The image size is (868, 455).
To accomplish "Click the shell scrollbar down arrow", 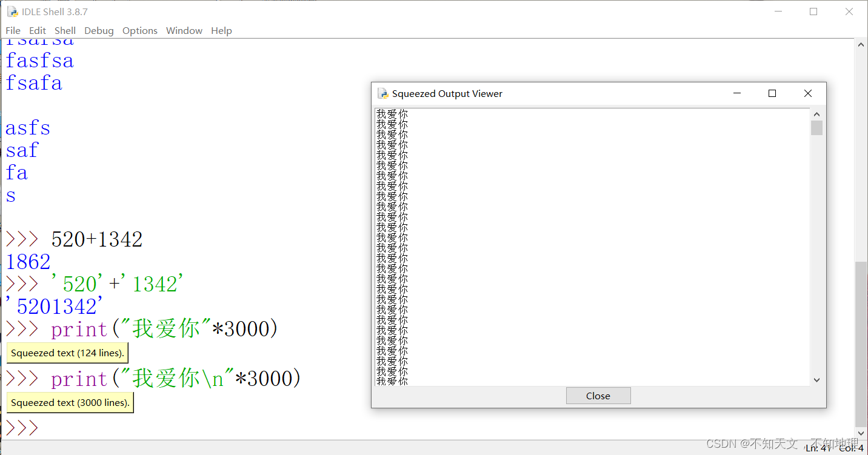I will pyautogui.click(x=861, y=433).
